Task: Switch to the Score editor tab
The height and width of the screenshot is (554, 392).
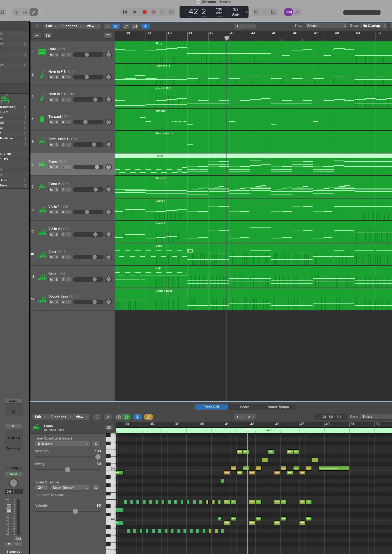Action: pyautogui.click(x=245, y=407)
